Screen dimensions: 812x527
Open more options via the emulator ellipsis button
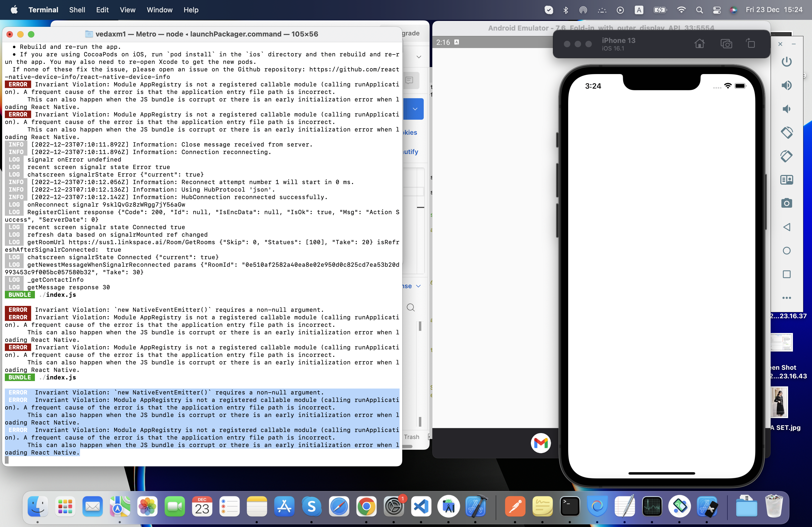(787, 298)
